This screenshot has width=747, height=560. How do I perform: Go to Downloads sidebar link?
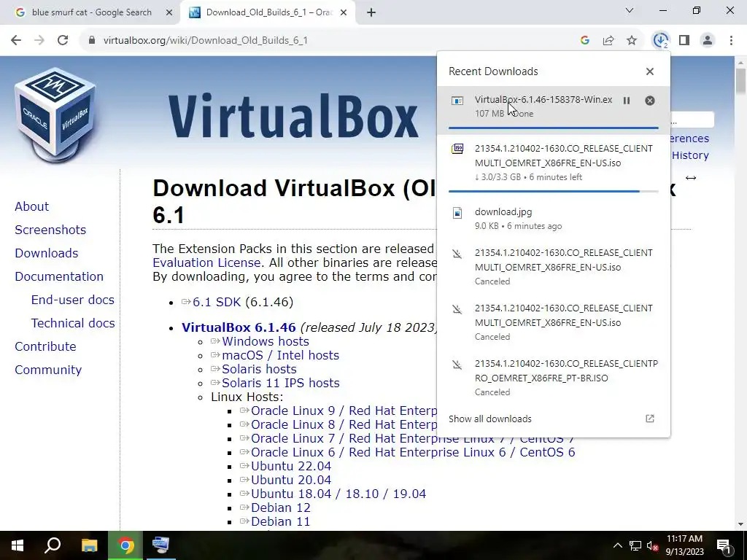point(46,253)
